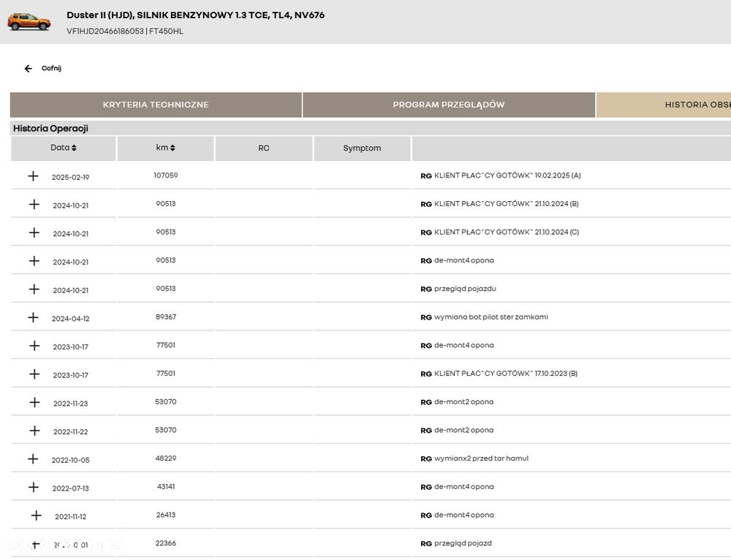Click the VIN number text in header

pyautogui.click(x=105, y=31)
